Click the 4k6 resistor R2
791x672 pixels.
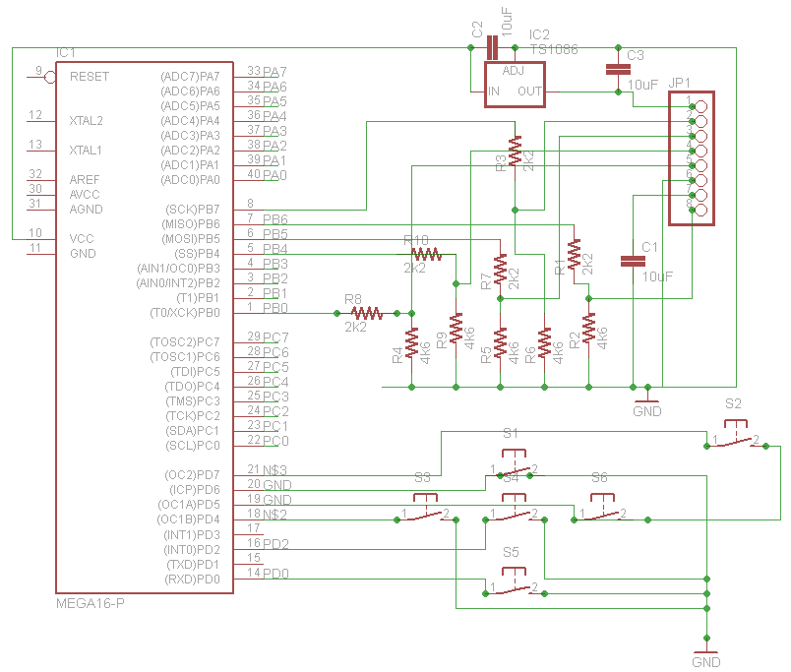coord(588,329)
